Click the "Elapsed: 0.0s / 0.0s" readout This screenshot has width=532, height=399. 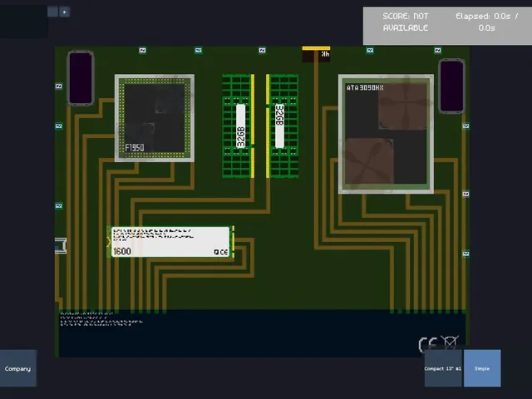pos(486,22)
